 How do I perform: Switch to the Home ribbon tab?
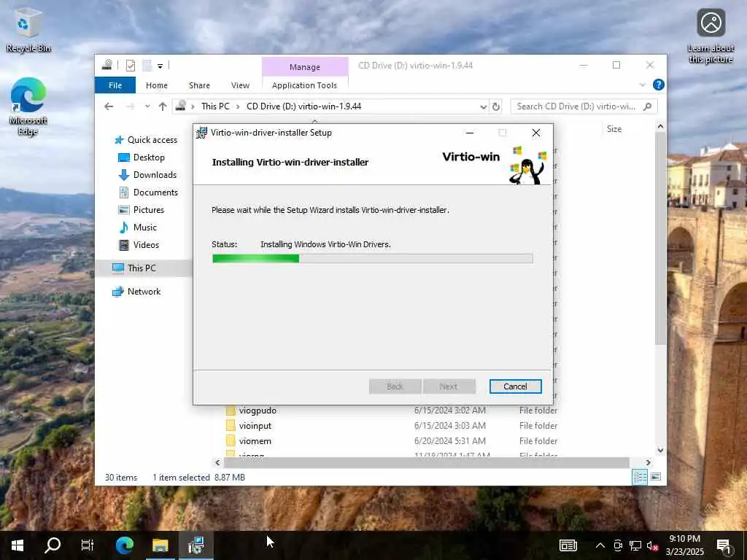(157, 85)
